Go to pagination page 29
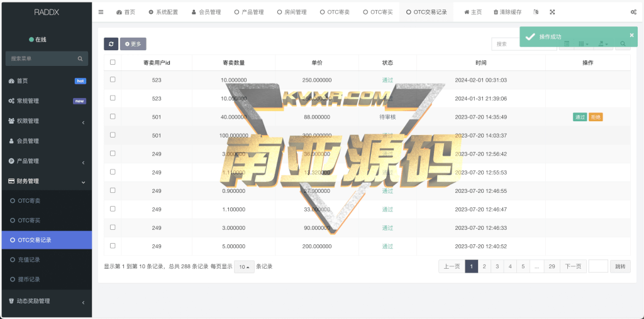 pyautogui.click(x=552, y=266)
